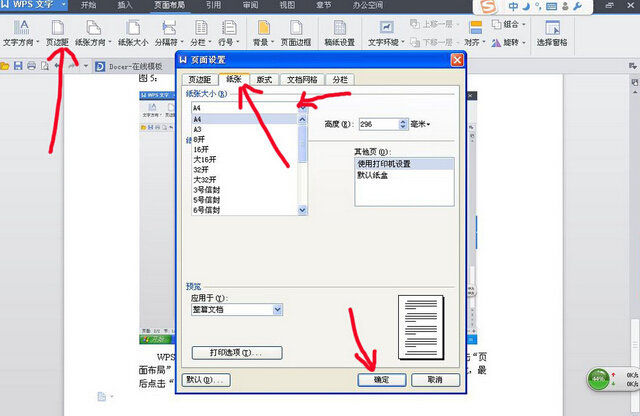640x416 pixels.
Task: Click the 页边距 (margins) ribbon icon
Action: [x=62, y=32]
